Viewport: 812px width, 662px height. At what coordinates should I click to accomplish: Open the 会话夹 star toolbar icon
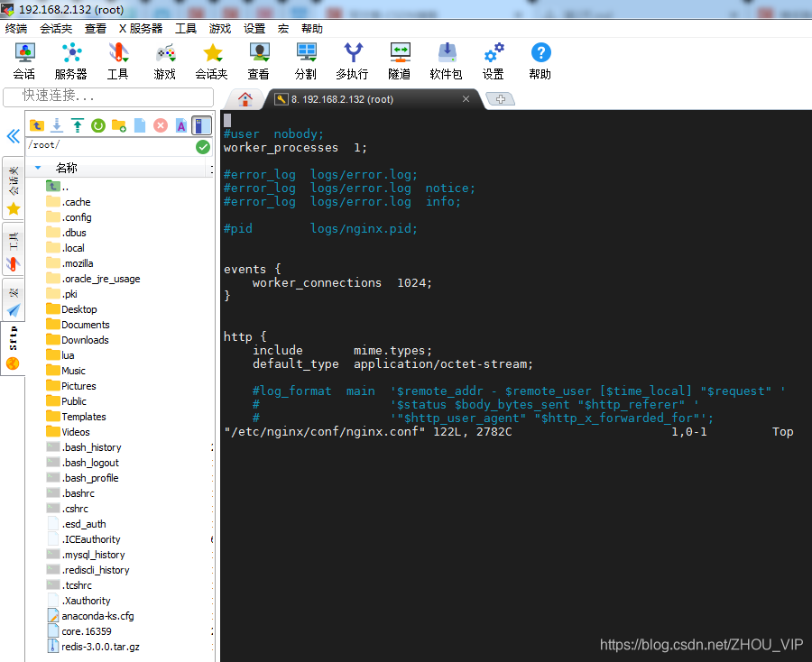[211, 61]
